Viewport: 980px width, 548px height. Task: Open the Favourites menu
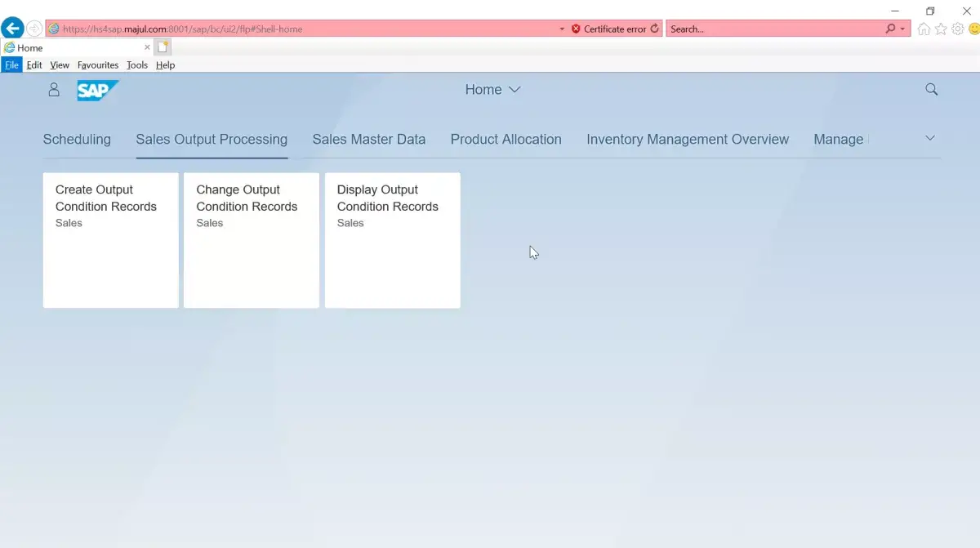click(98, 65)
